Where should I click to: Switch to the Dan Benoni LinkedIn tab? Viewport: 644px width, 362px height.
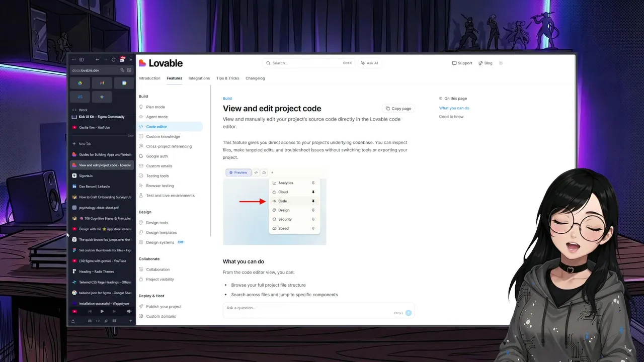pos(102,186)
